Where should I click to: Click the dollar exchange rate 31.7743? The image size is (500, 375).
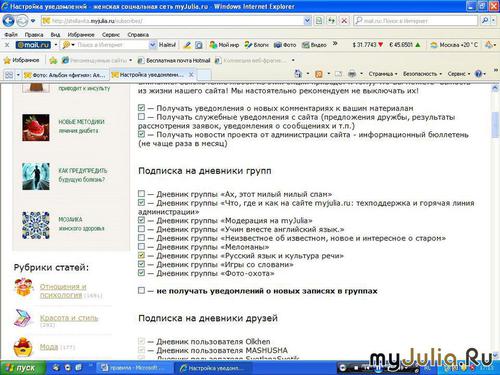(x=368, y=45)
